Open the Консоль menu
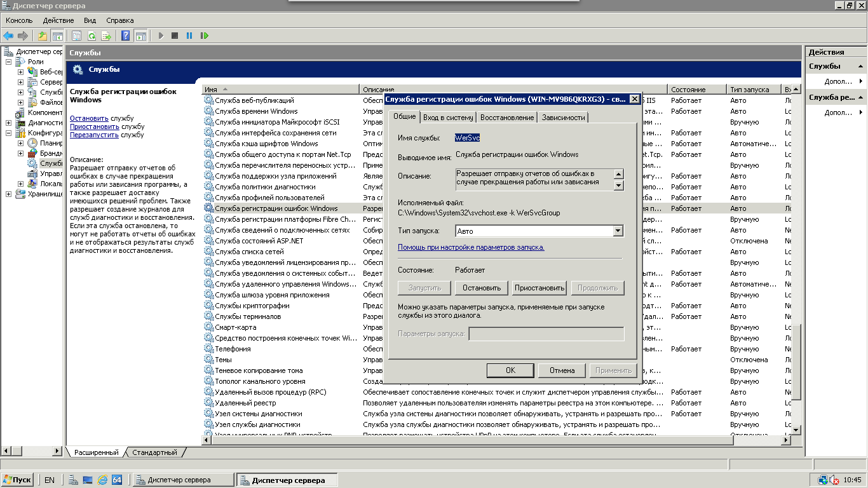 [19, 20]
